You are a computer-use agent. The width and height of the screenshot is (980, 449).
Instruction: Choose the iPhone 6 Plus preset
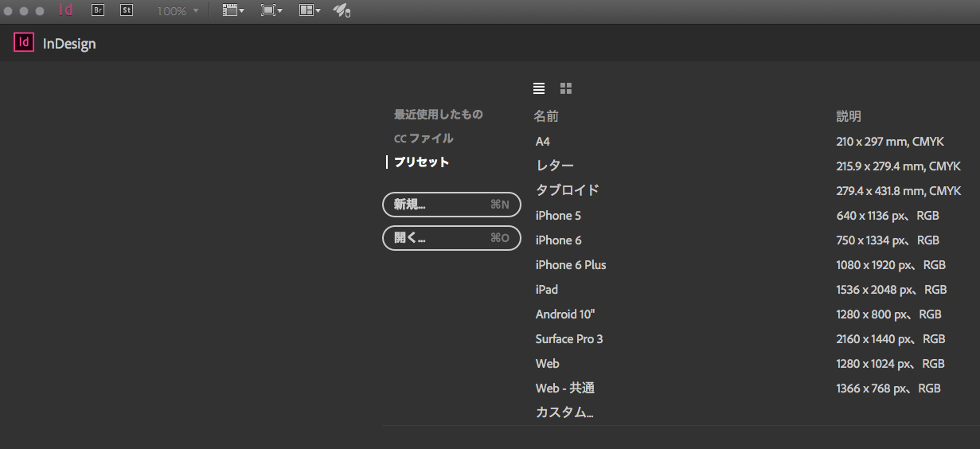click(571, 265)
